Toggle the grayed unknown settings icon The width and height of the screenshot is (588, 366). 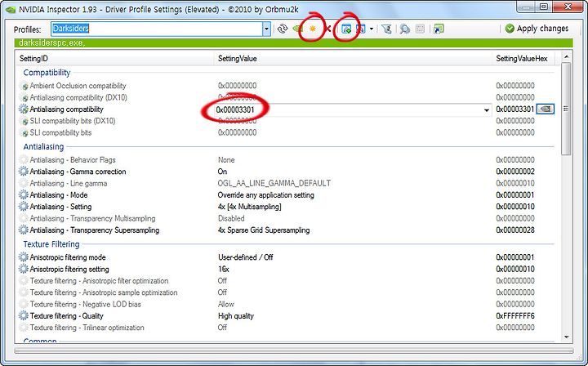tap(420, 29)
